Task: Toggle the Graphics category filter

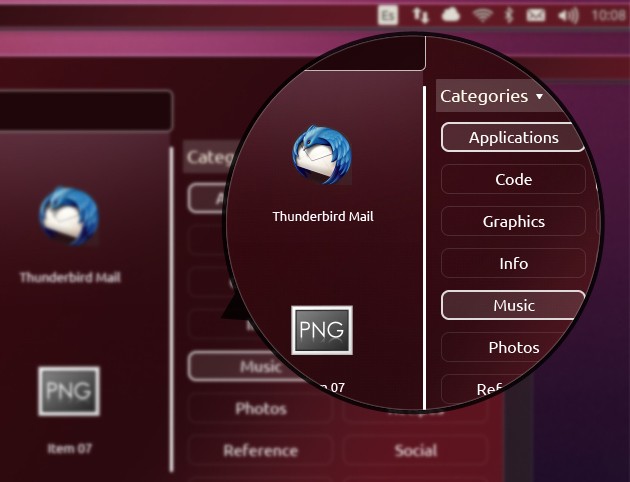Action: [x=513, y=221]
